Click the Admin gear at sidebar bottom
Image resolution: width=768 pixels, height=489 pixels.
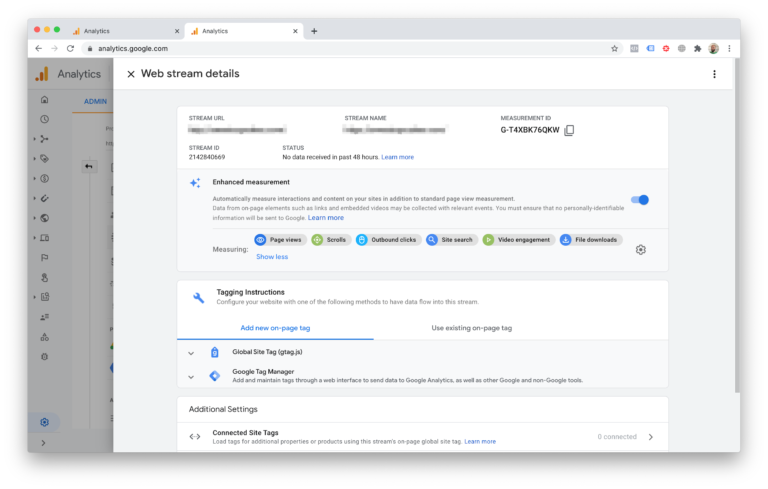(45, 422)
